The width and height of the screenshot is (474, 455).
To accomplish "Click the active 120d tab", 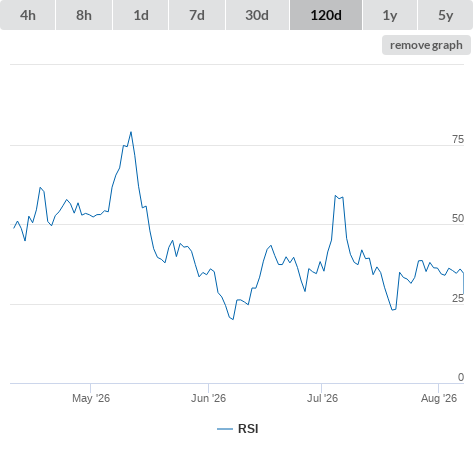I will pyautogui.click(x=326, y=15).
